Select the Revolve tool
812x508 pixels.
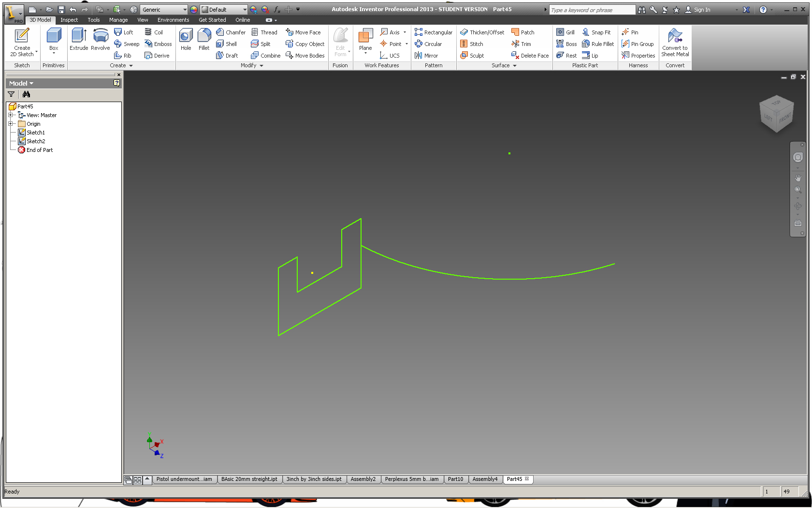coord(100,40)
